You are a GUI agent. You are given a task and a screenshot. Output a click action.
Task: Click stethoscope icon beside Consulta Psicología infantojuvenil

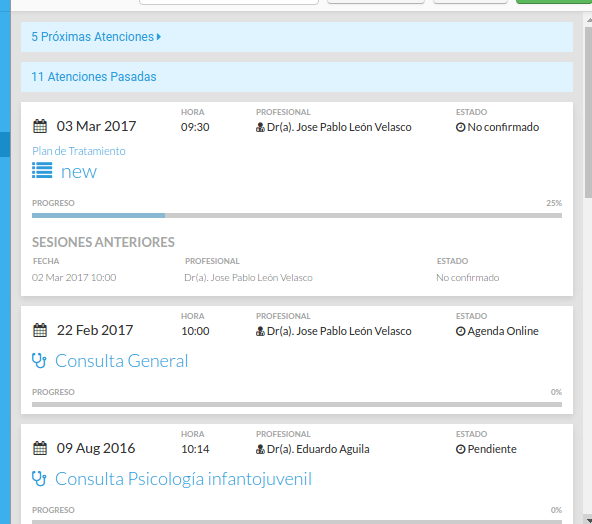(x=39, y=479)
